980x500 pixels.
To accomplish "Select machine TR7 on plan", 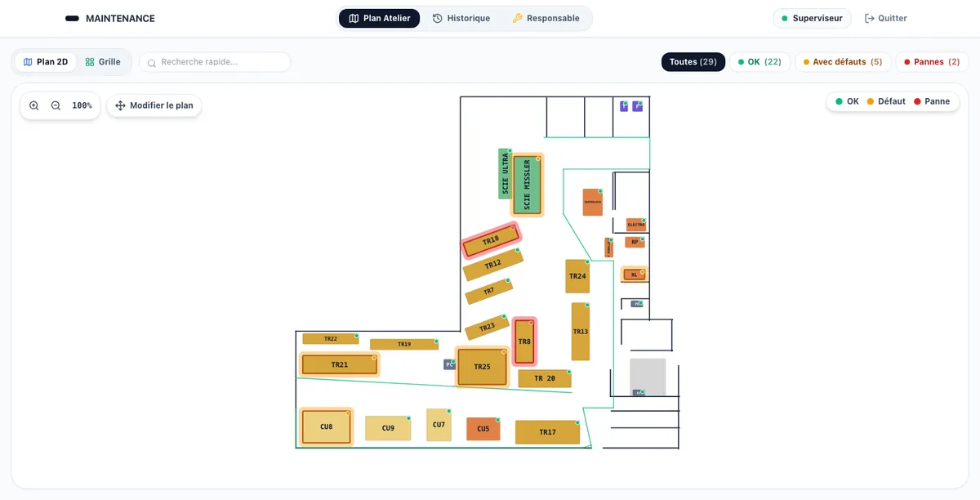I will click(x=488, y=291).
